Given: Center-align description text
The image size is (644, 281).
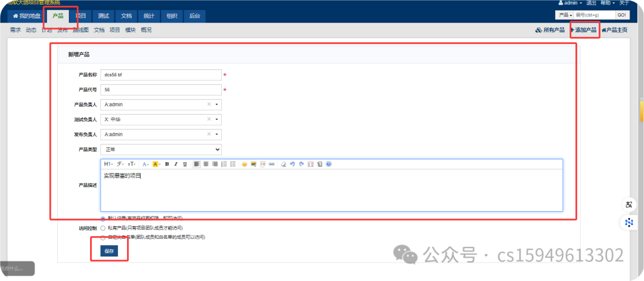Looking at the screenshot, I should coord(206,164).
